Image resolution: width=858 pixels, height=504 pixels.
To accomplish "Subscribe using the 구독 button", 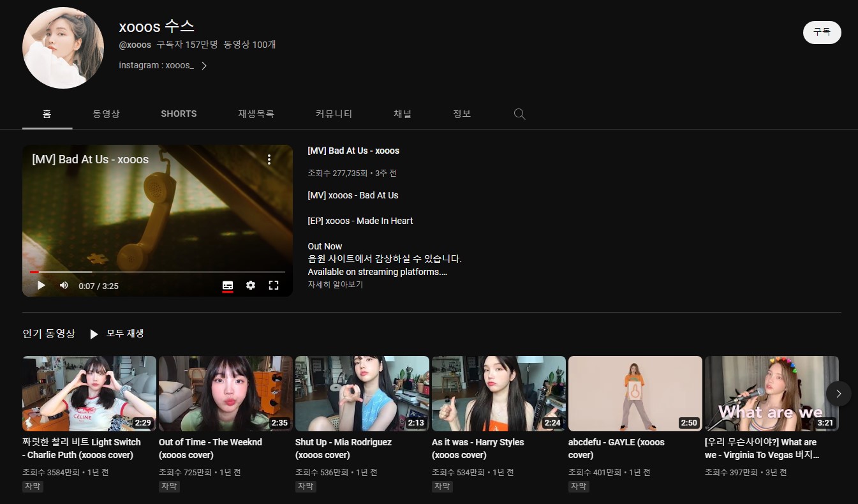I will click(822, 32).
